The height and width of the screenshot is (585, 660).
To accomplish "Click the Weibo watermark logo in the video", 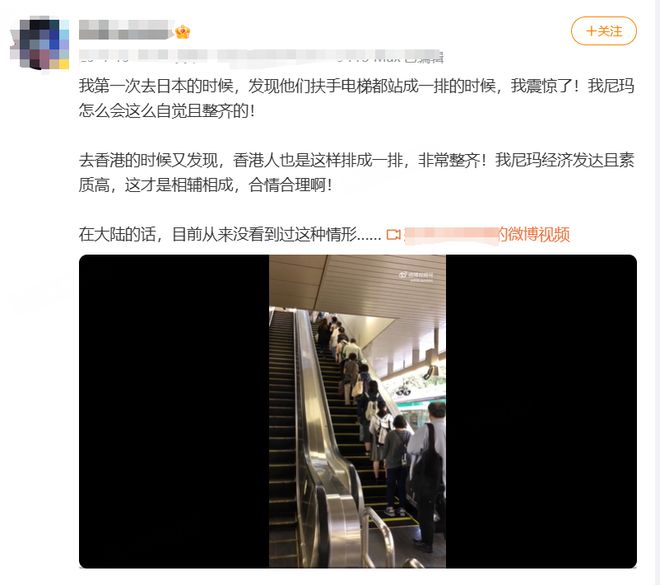I will click(x=416, y=276).
